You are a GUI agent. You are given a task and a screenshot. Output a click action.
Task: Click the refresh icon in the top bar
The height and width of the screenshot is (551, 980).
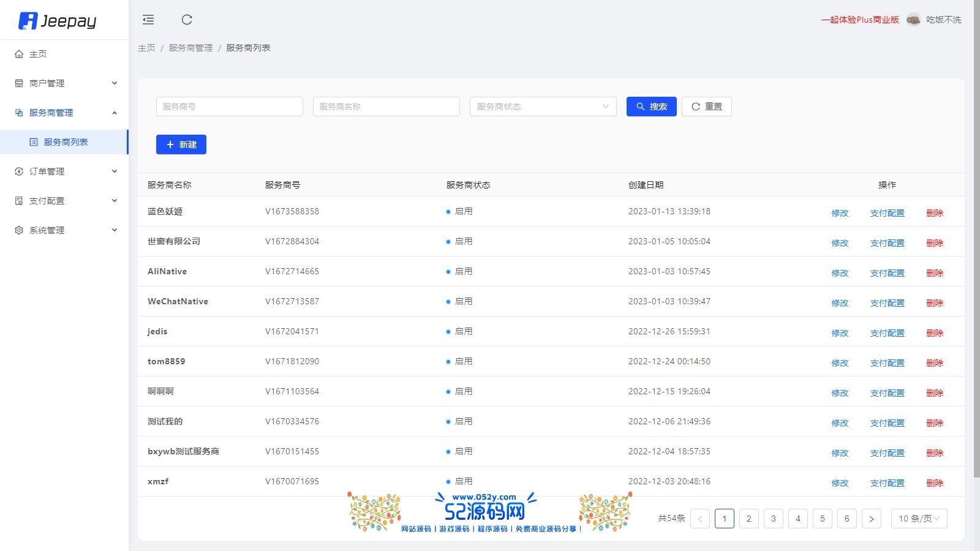click(187, 20)
